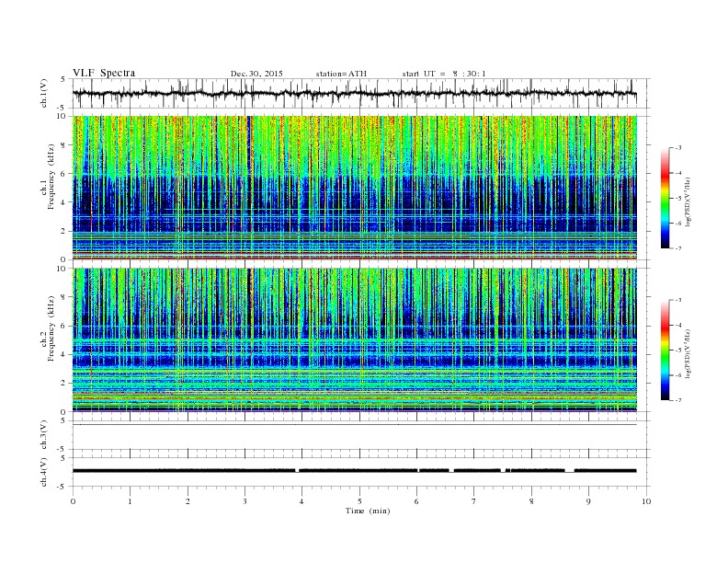
Task: Select the "ch.3(V)" axis label
Action: [44, 435]
